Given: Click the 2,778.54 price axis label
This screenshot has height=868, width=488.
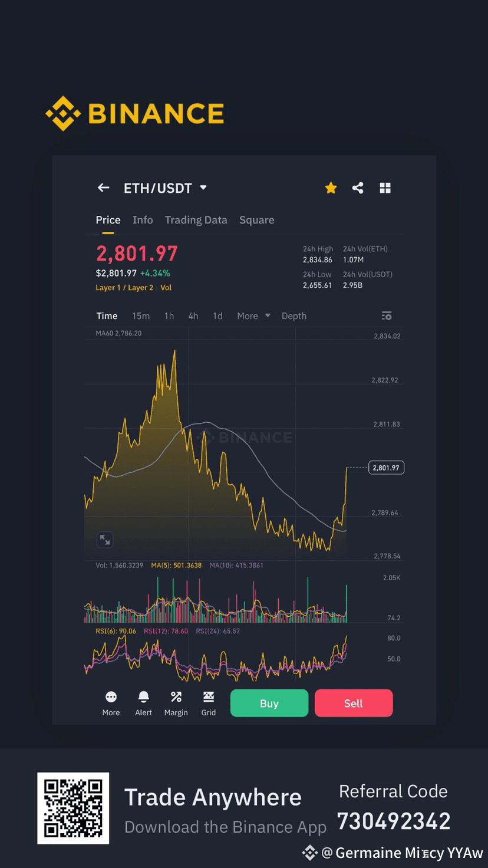Looking at the screenshot, I should point(387,556).
